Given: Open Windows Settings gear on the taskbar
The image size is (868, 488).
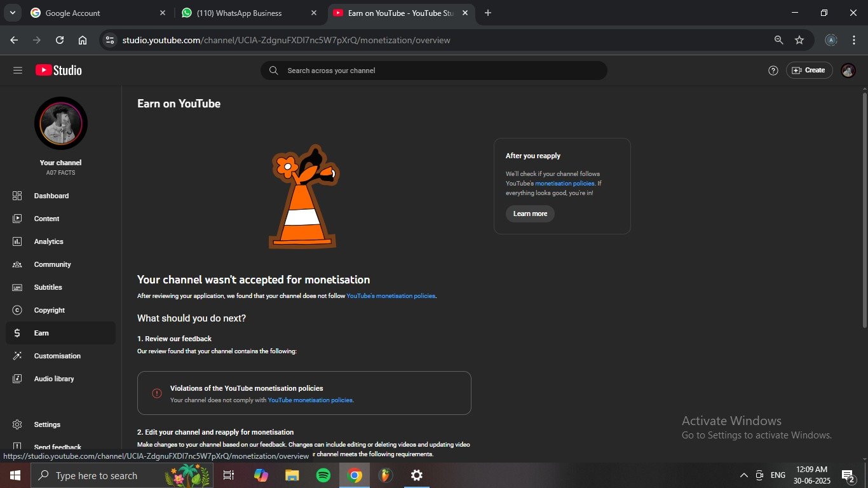Looking at the screenshot, I should (416, 475).
